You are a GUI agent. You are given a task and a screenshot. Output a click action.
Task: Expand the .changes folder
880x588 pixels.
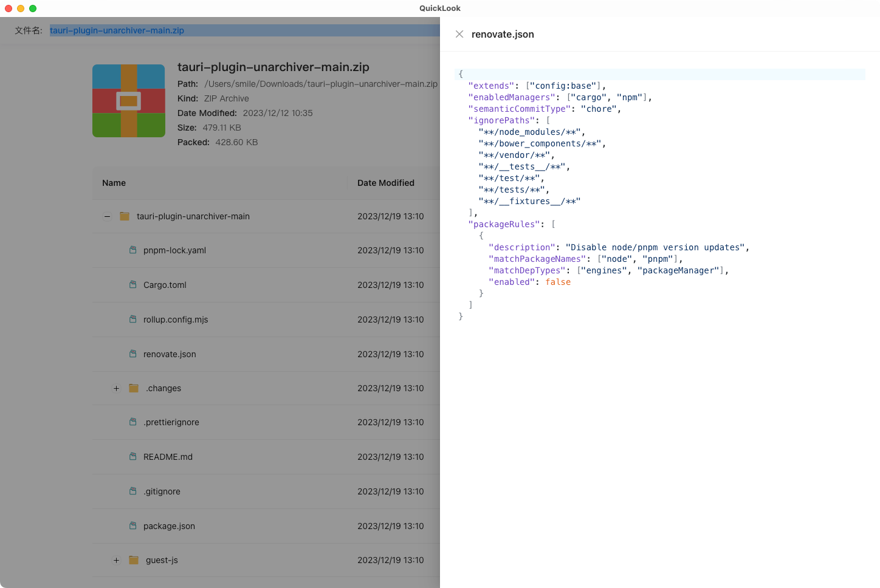pyautogui.click(x=116, y=388)
